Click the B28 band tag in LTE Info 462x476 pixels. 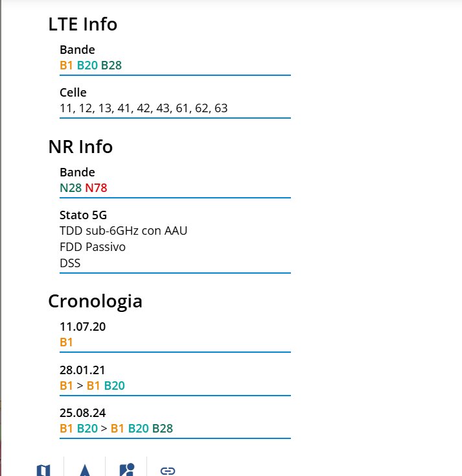pyautogui.click(x=111, y=65)
